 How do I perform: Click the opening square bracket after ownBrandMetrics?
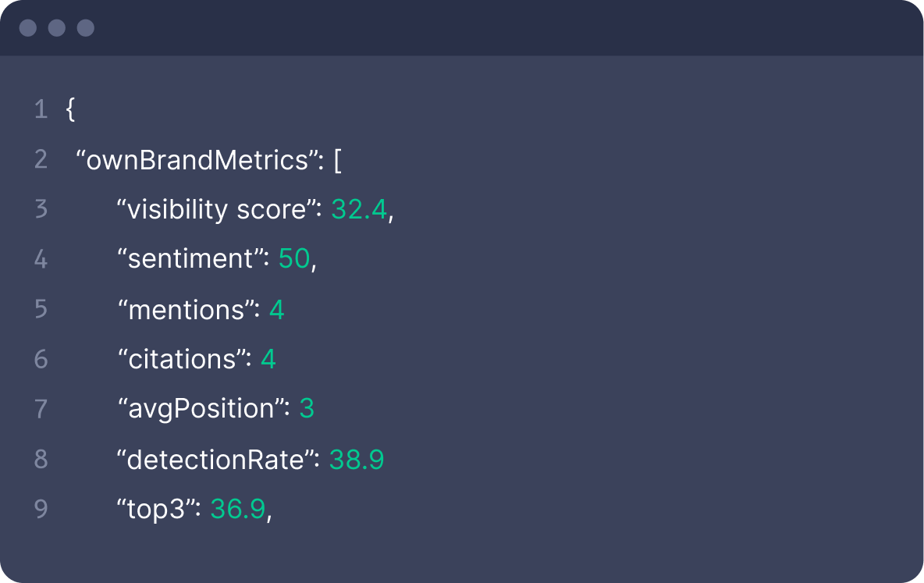pyautogui.click(x=337, y=160)
